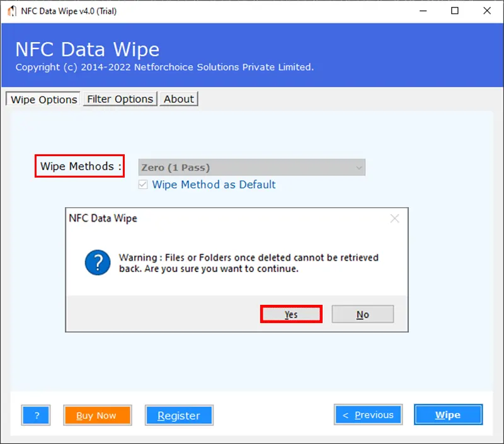Click the help question mark button
The image size is (504, 444).
(x=36, y=415)
